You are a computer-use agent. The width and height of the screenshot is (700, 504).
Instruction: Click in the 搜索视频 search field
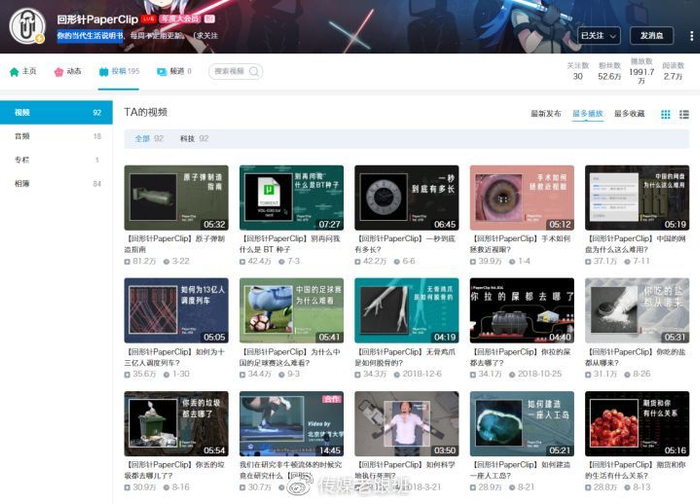coord(229,72)
